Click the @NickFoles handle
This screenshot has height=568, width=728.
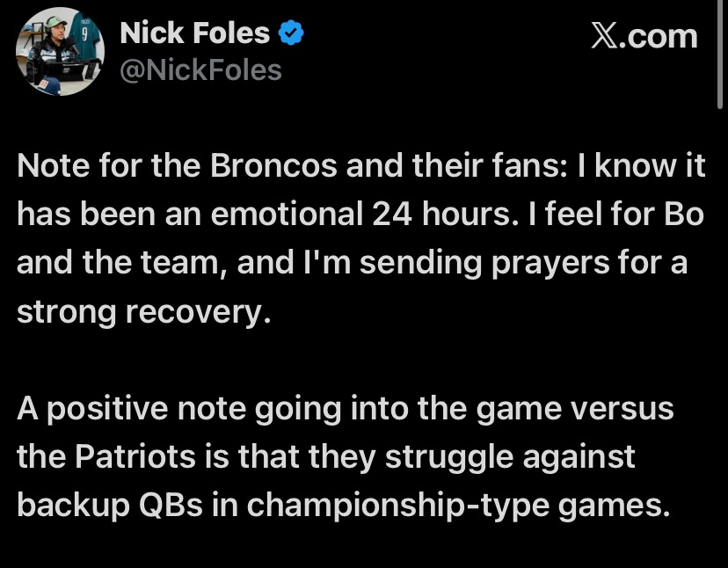point(200,67)
